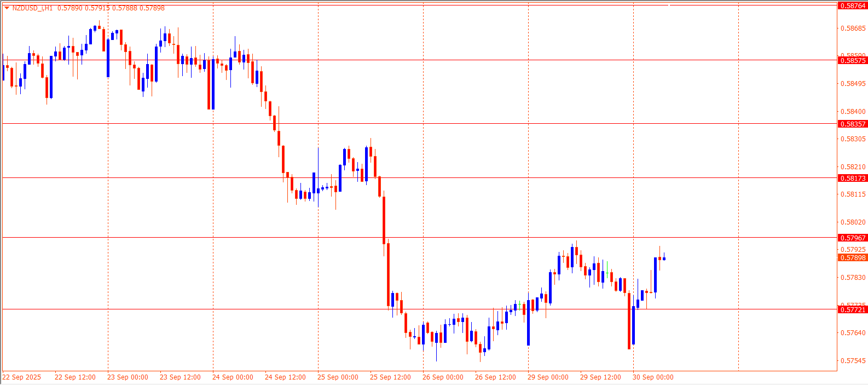Click the 0.58173 level tag on price axis
Screen dimensions: 868x385
[x=853, y=179]
